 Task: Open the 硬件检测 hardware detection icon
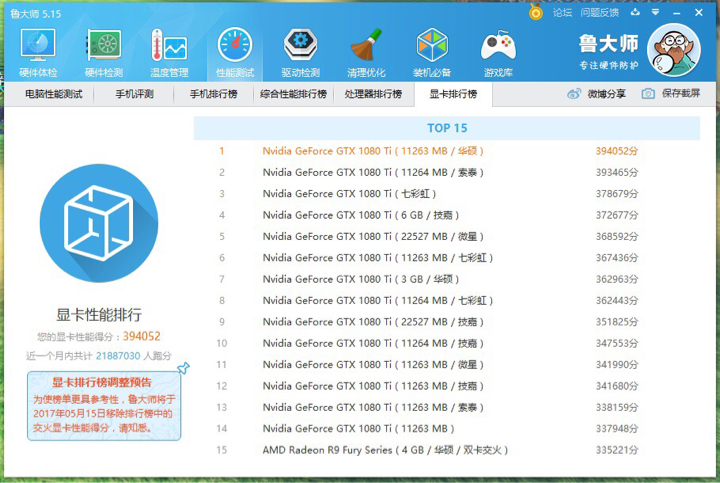[104, 52]
